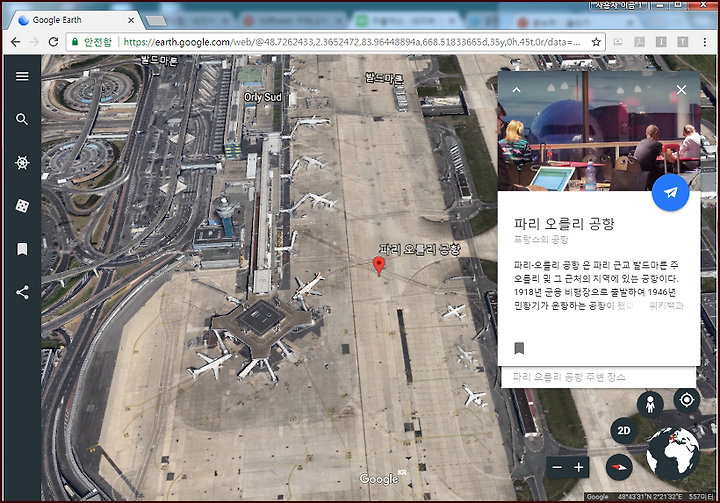Viewport: 720px width, 503px height.
Task: Go forward in the browser
Action: (34, 42)
